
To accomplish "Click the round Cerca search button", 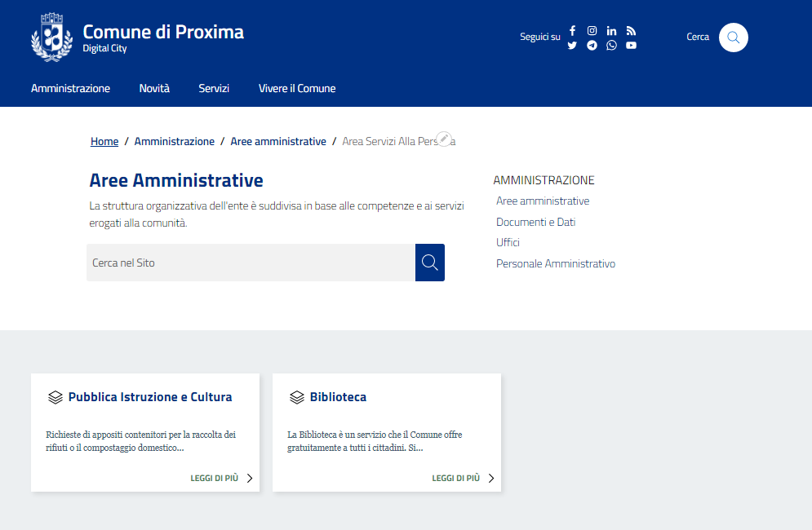I will click(733, 38).
